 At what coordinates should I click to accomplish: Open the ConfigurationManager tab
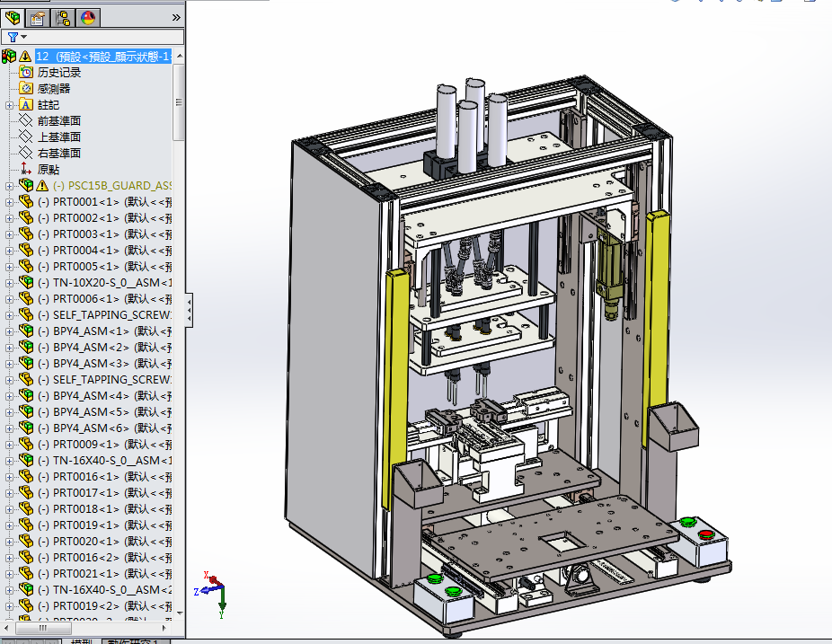tap(63, 17)
